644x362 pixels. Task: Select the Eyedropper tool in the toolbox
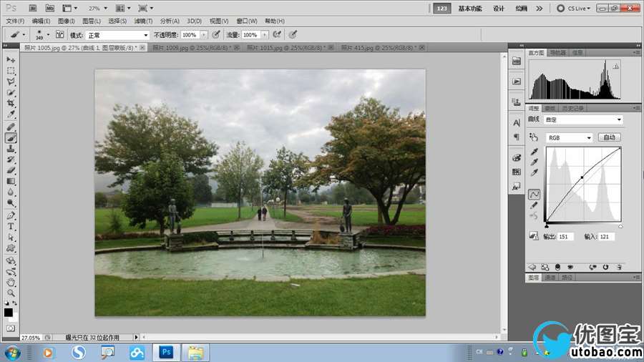(11, 114)
